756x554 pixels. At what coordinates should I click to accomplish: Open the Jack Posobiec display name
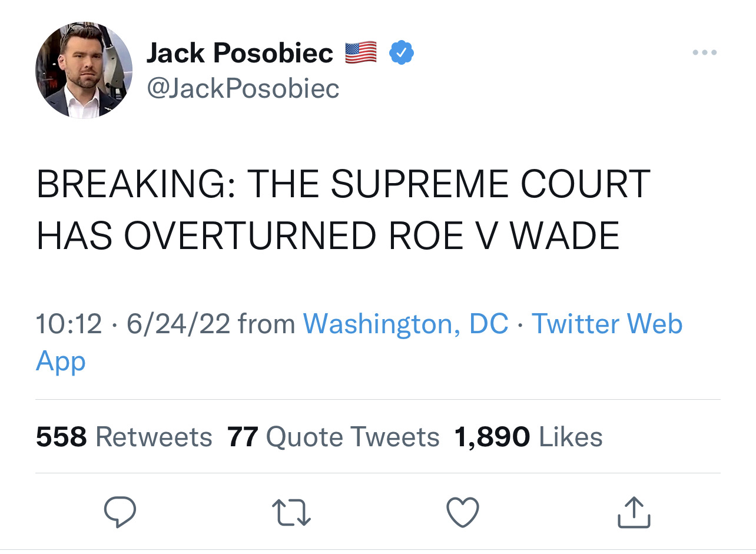click(x=240, y=54)
